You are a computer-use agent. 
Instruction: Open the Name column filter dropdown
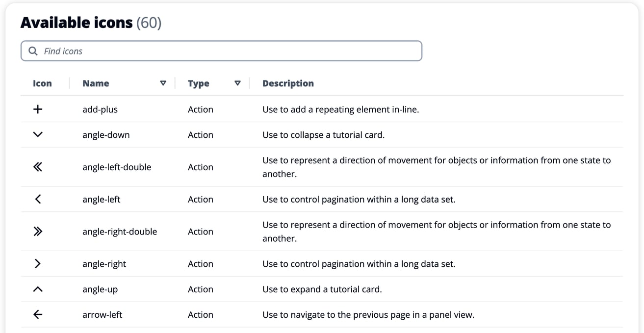pyautogui.click(x=163, y=83)
